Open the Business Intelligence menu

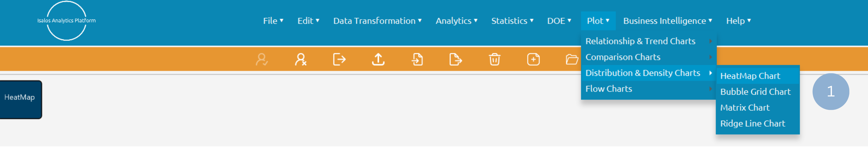[x=667, y=21]
